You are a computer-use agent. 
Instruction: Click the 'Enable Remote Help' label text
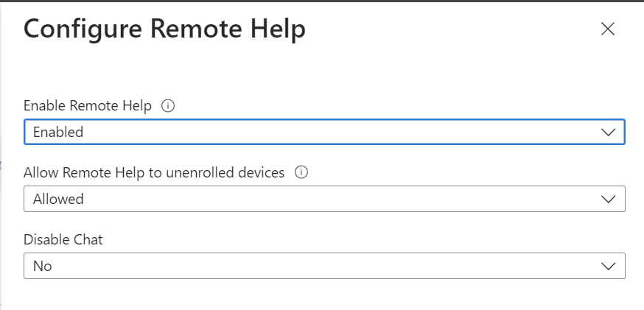[88, 106]
